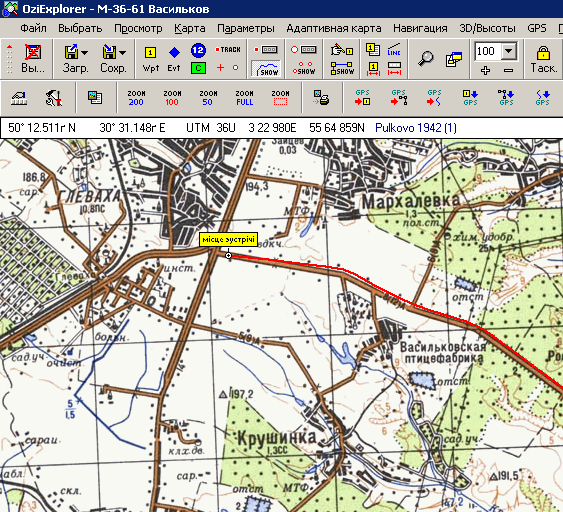Set map to ZOOM 100
Viewport: 563px width, 512px height.
(x=172, y=98)
